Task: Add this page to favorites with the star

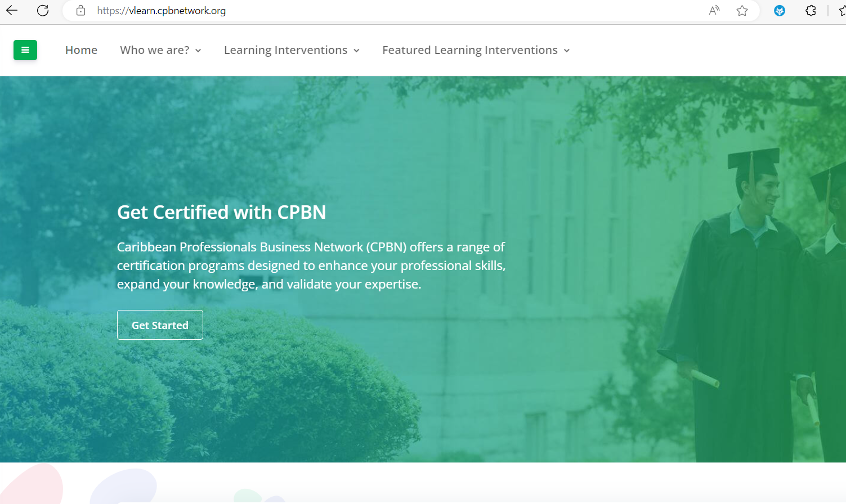Action: click(742, 11)
